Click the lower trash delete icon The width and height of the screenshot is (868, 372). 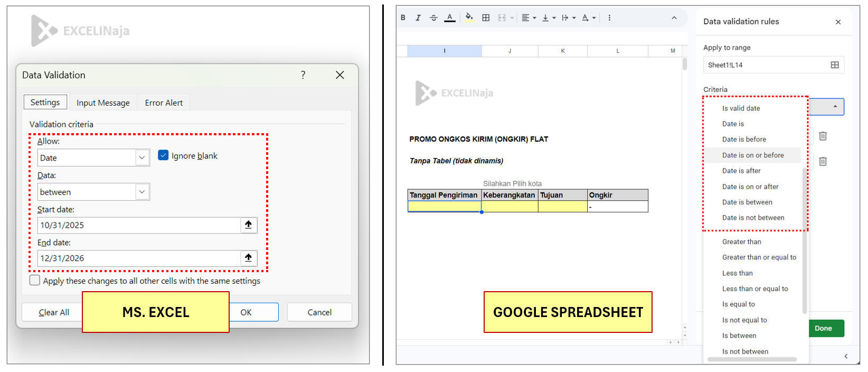823,161
